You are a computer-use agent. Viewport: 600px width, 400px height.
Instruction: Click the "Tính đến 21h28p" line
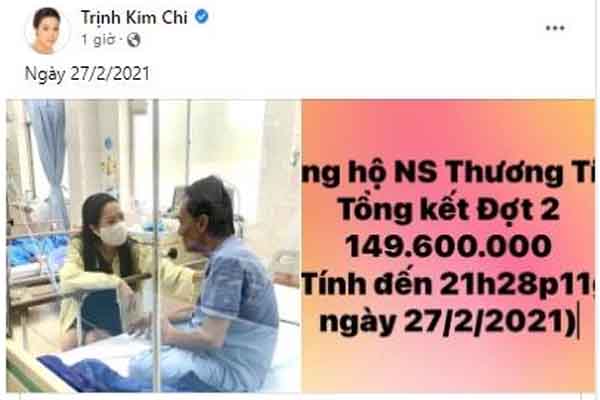(x=448, y=285)
